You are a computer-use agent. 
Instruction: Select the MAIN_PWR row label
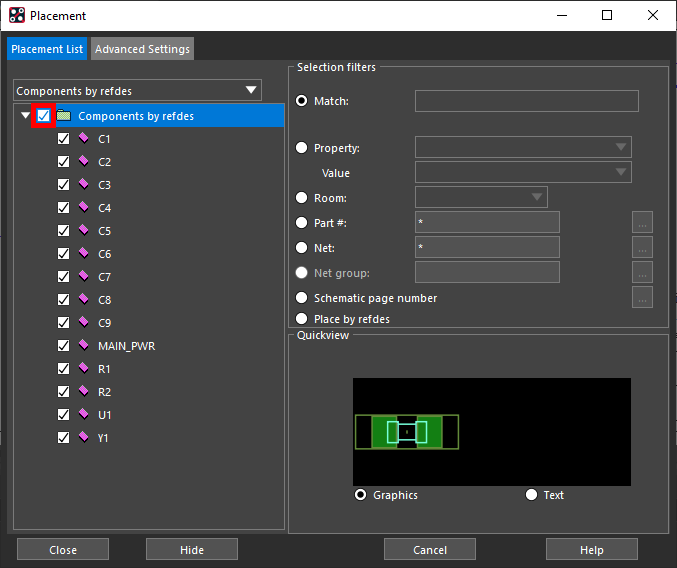click(127, 346)
